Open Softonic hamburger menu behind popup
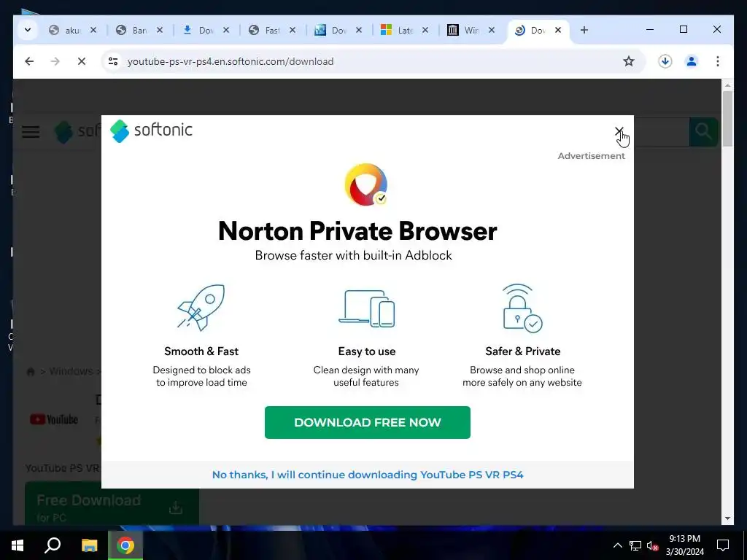Image resolution: width=747 pixels, height=560 pixels. (31, 131)
